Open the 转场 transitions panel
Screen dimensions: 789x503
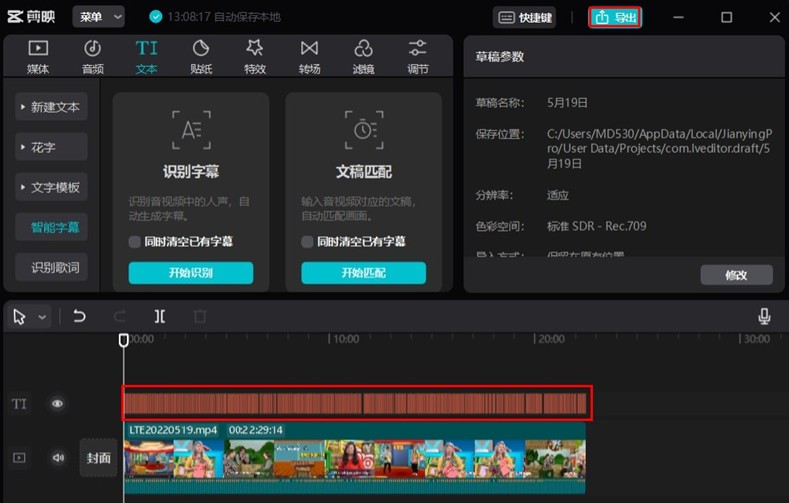309,57
